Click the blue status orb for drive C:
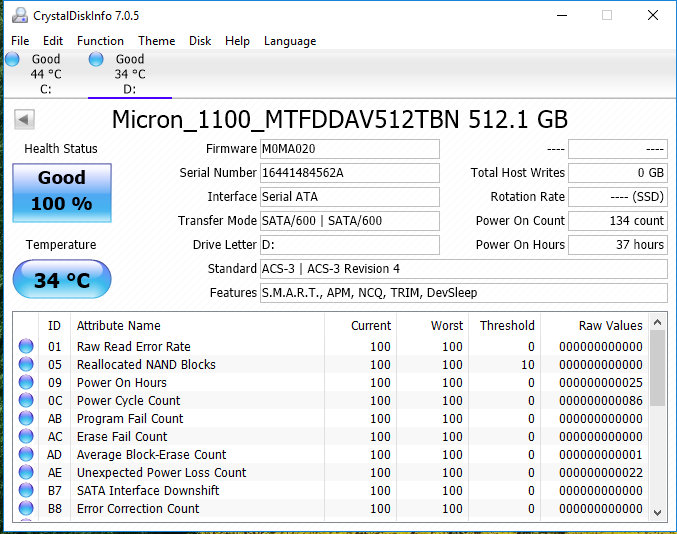This screenshot has height=534, width=677. pyautogui.click(x=12, y=59)
